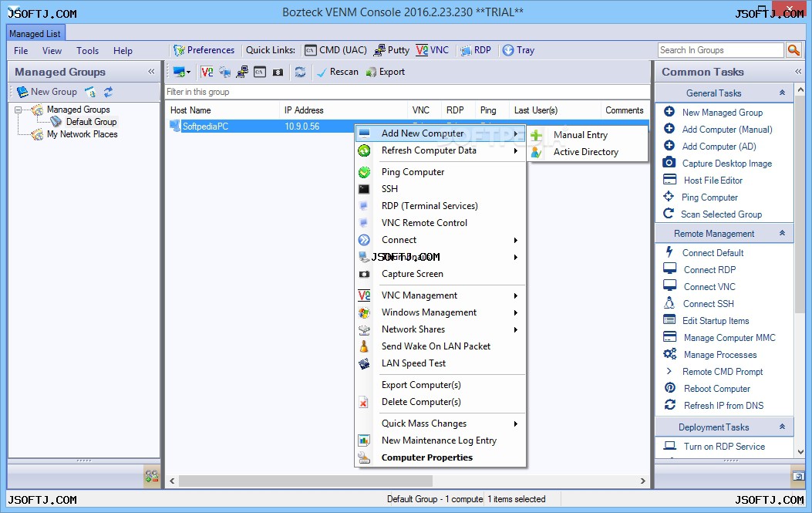Image resolution: width=812 pixels, height=513 pixels.
Task: Click the Filter in this group field
Action: (407, 92)
